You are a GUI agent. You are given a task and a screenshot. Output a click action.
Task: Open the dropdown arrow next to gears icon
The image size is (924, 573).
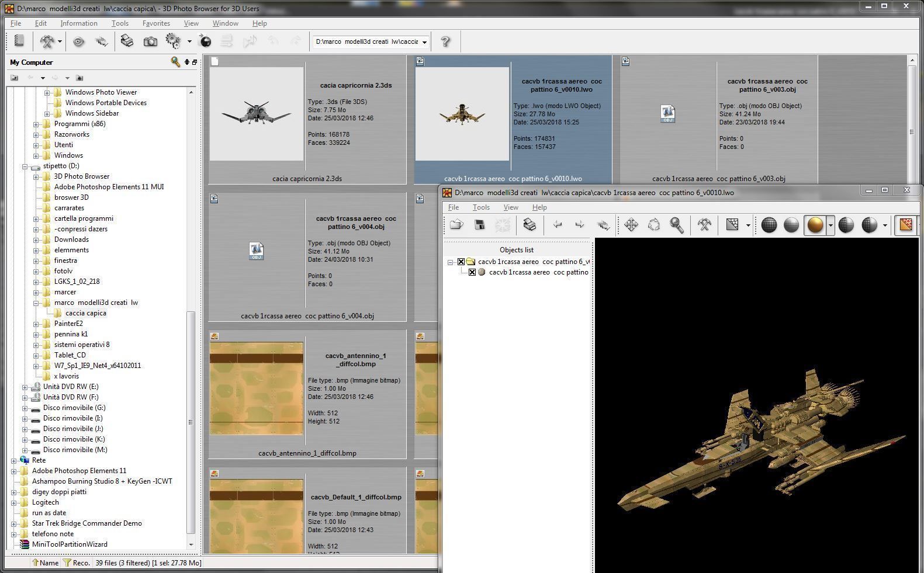[x=189, y=41]
